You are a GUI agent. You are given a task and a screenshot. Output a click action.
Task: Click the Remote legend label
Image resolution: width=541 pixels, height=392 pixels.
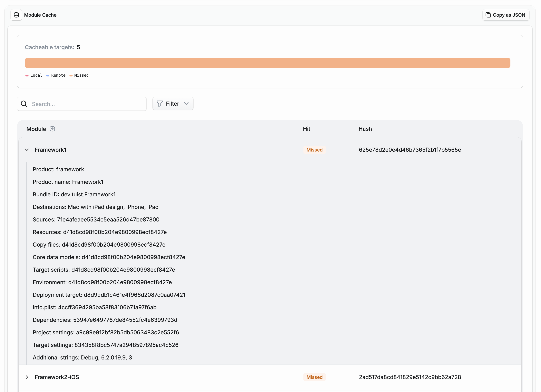coord(58,75)
